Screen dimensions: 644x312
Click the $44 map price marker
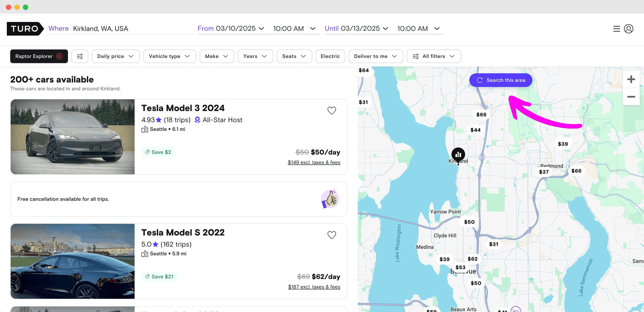(475, 130)
